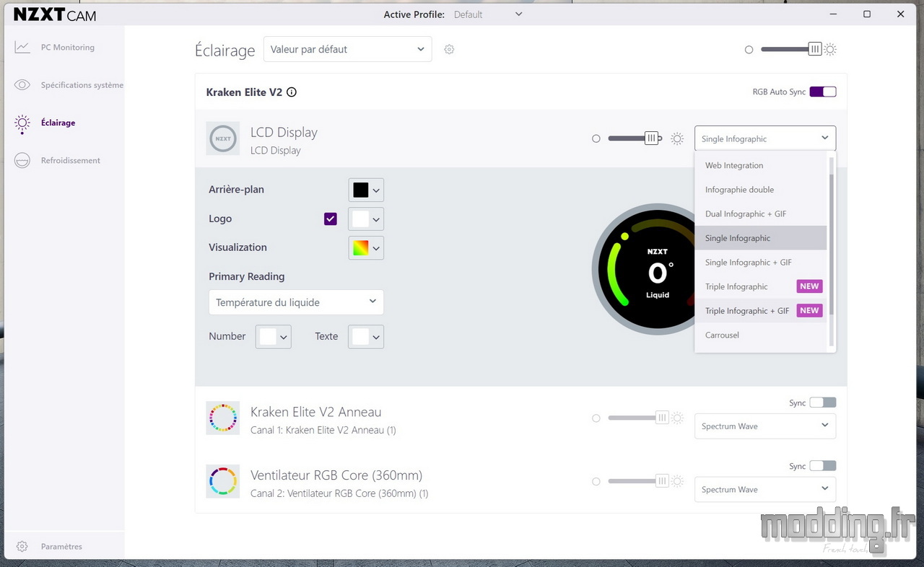
Task: Select Éclairage sidebar label
Action: (58, 123)
